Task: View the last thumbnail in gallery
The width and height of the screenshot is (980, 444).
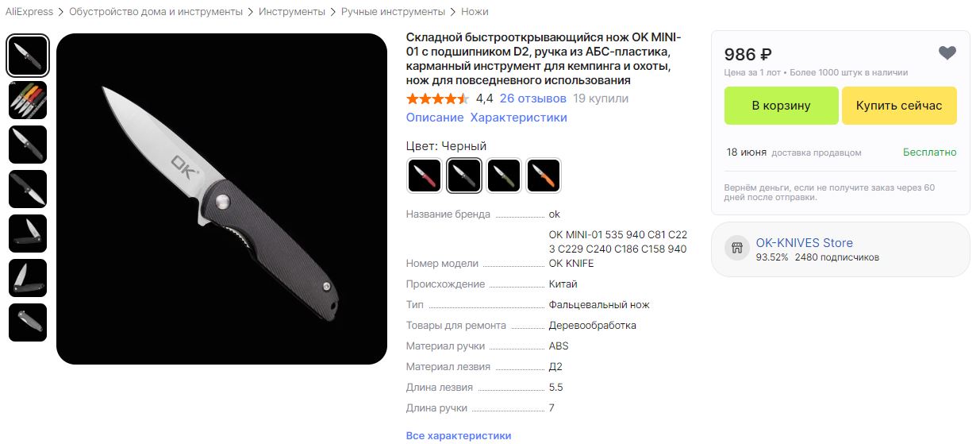Action: [28, 322]
